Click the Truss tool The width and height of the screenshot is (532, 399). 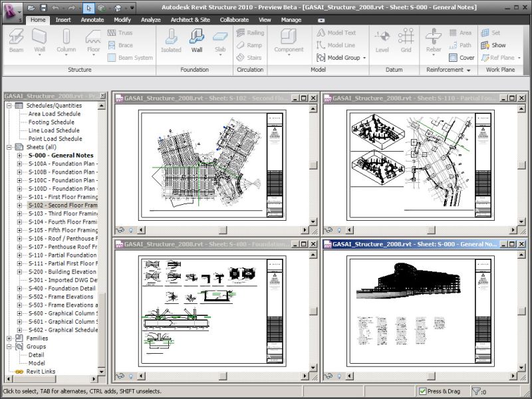120,33
